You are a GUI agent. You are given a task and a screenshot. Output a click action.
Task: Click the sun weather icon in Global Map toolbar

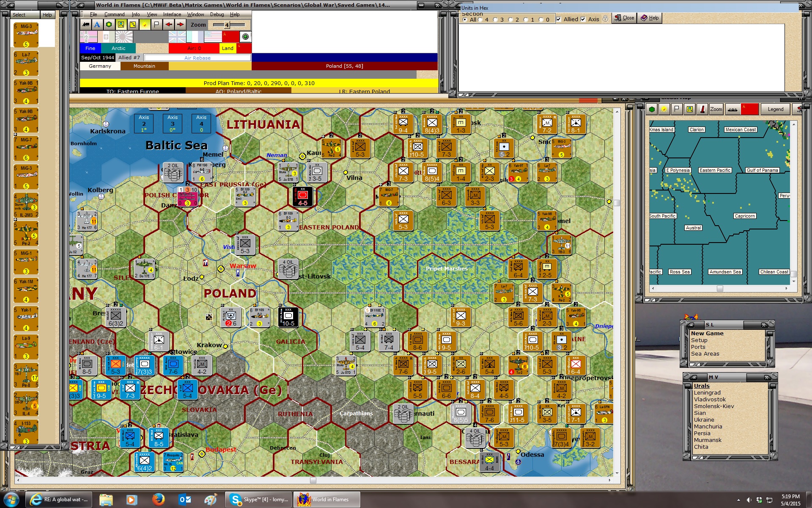coord(664,109)
